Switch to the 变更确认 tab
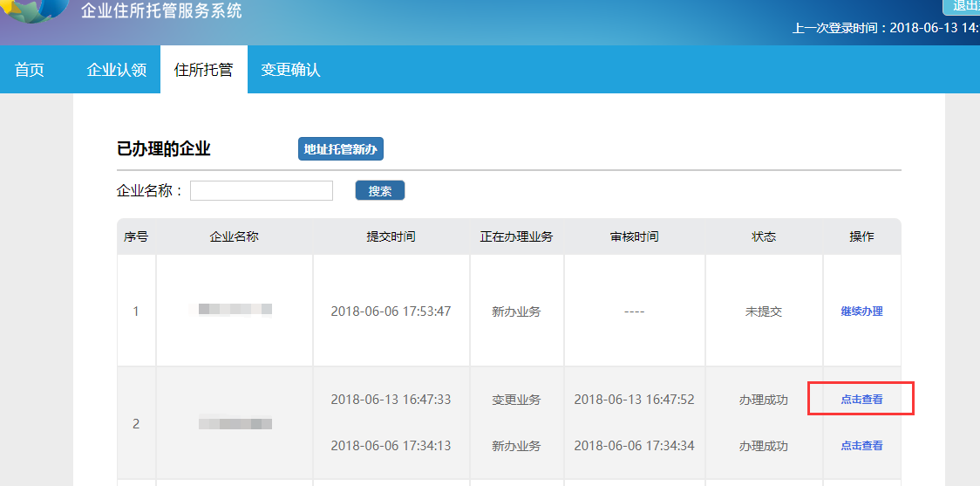 pyautogui.click(x=291, y=70)
